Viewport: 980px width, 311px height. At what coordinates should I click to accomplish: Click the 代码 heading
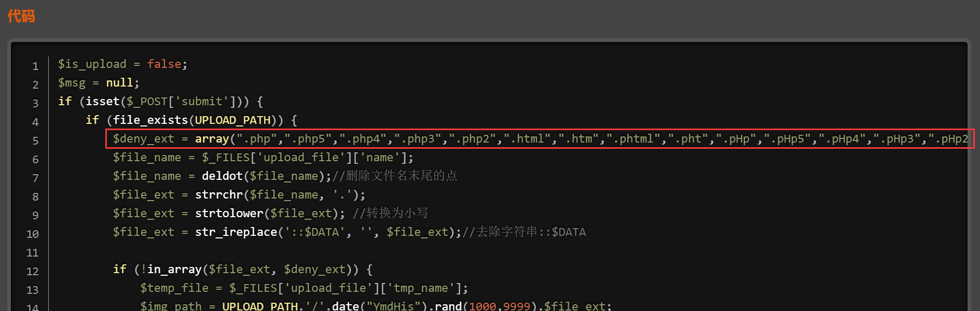[21, 16]
